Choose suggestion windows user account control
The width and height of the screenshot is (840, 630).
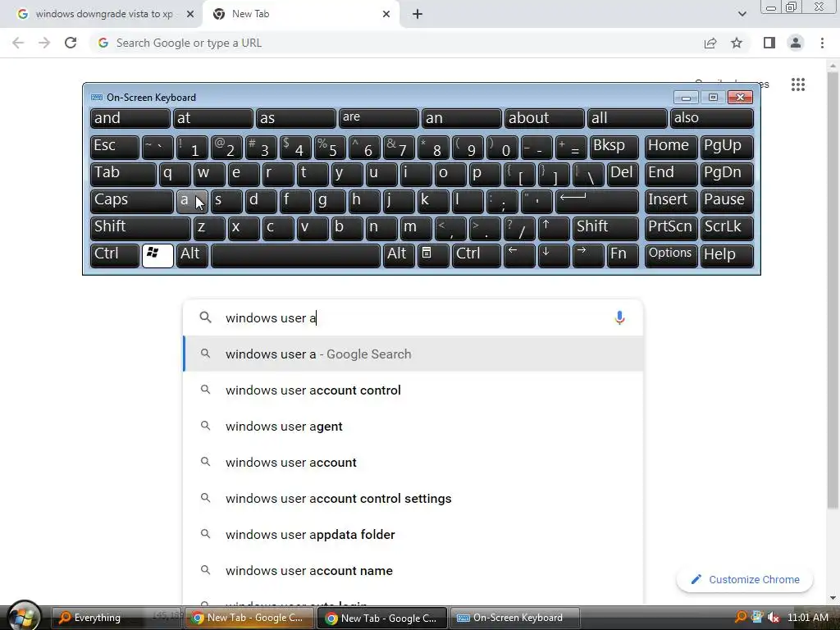coord(413,390)
